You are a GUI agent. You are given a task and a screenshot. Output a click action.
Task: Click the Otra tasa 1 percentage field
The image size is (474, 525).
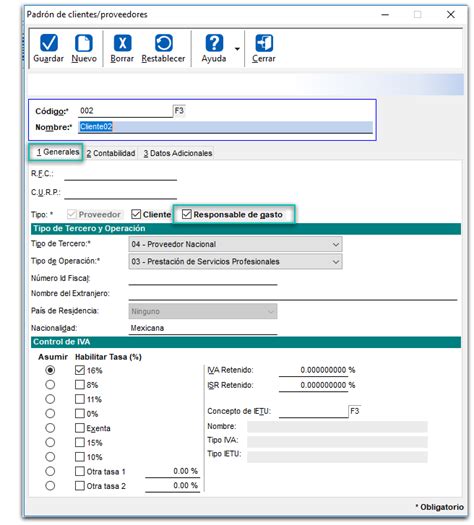[172, 471]
